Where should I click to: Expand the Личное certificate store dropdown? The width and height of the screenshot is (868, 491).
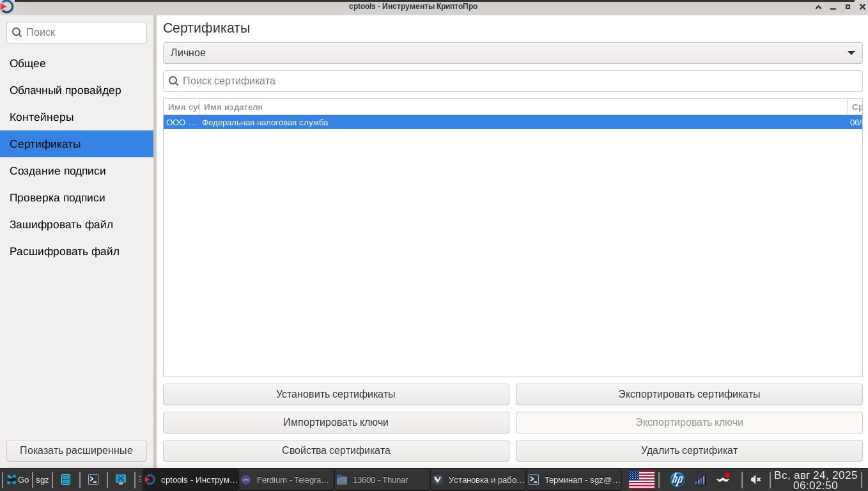point(513,53)
